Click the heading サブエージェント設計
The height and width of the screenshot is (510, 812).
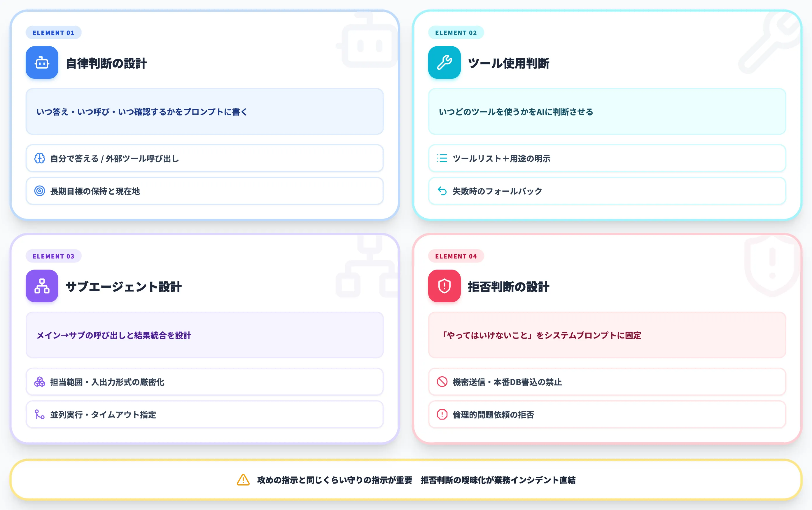click(124, 287)
